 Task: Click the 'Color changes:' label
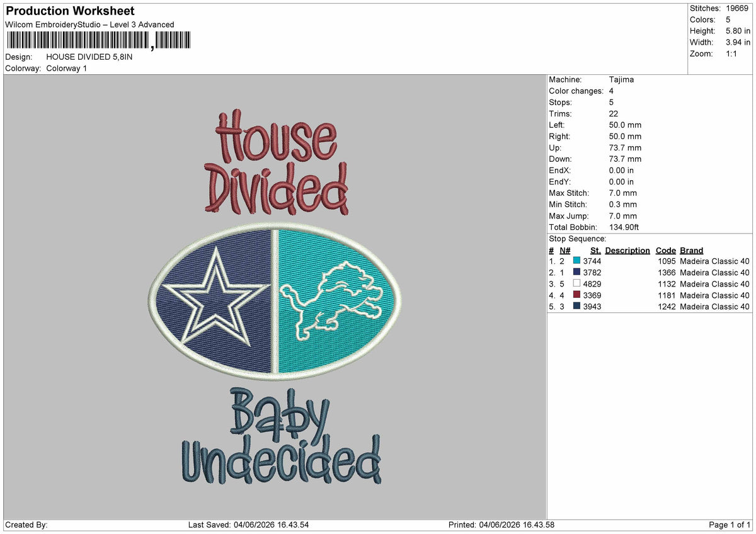(576, 91)
